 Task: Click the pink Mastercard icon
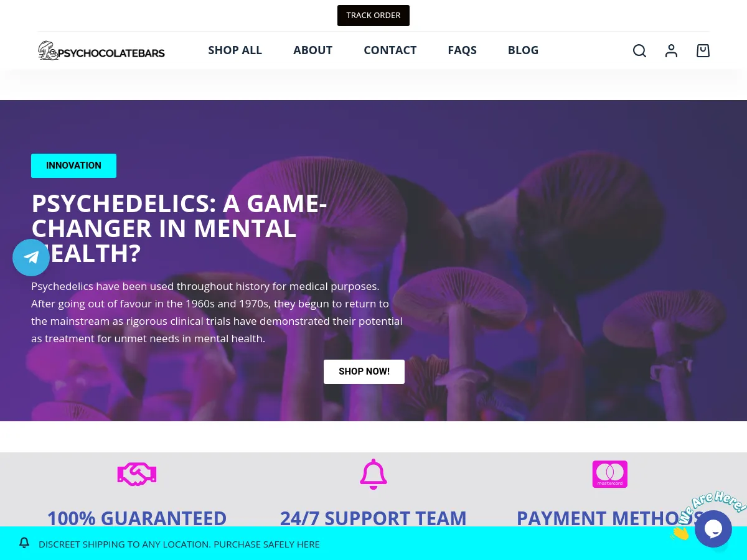(x=610, y=474)
